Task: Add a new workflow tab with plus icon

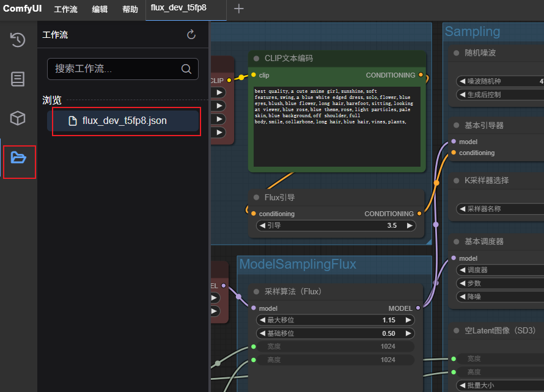Action: (x=239, y=9)
